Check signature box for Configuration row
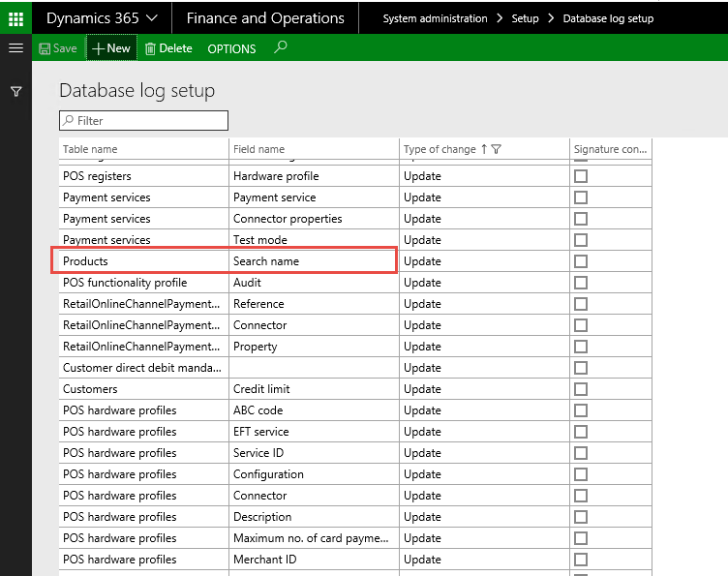The image size is (728, 576). click(x=581, y=474)
